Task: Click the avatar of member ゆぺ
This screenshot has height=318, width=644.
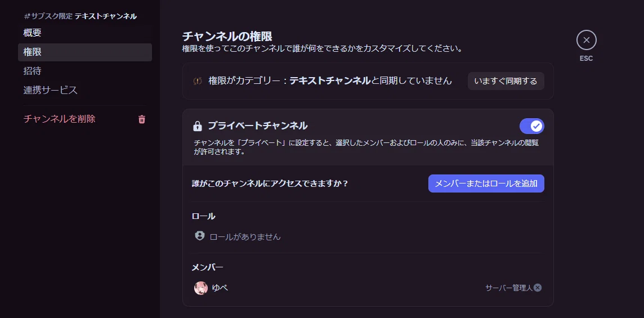Action: (x=201, y=288)
